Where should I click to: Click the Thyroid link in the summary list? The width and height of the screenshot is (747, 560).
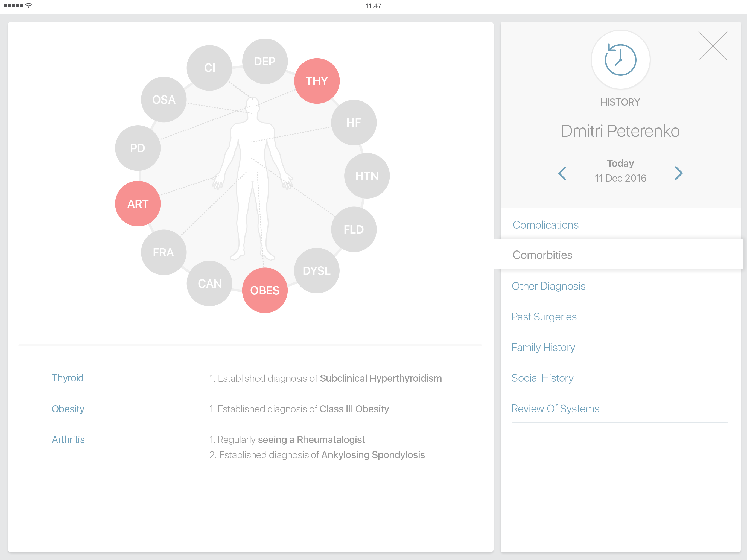[x=68, y=378]
